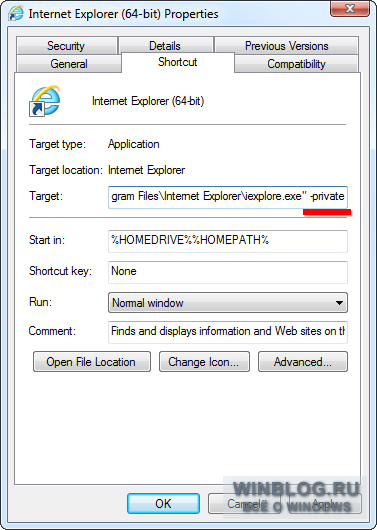
Task: Click the Target label
Action: pyautogui.click(x=46, y=196)
